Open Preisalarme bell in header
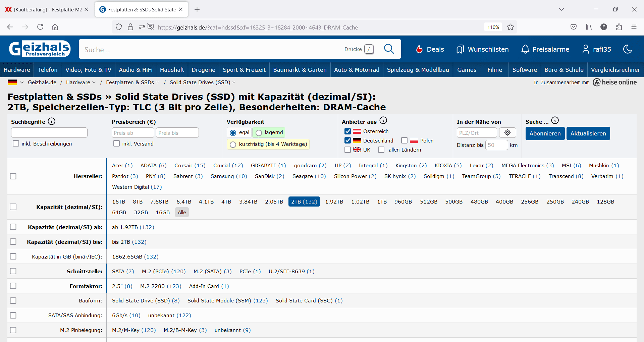 click(545, 49)
